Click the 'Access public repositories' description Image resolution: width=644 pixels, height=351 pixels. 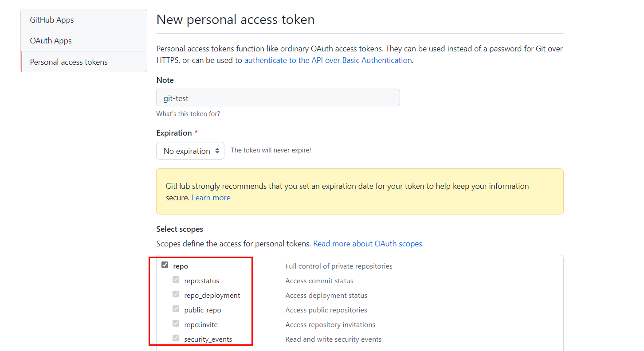point(326,310)
